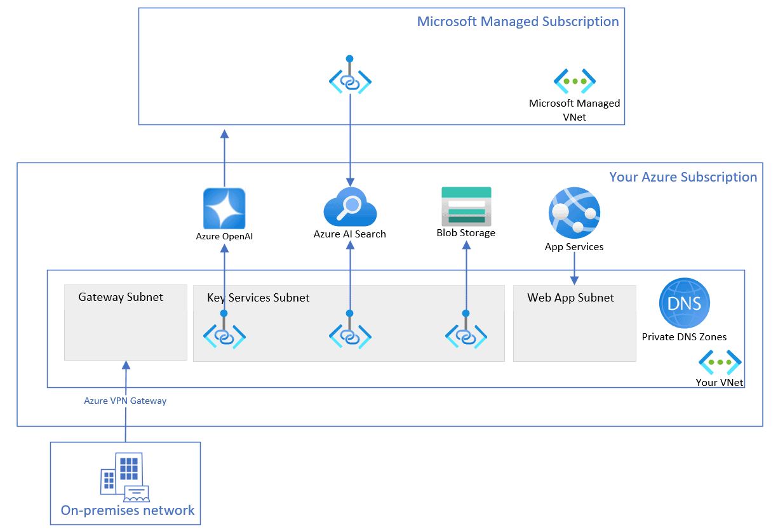Select the Key Services Subnet label

click(258, 298)
